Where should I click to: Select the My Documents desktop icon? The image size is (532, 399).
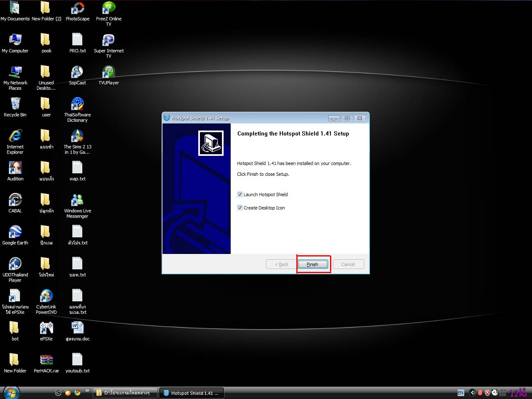coord(15,11)
